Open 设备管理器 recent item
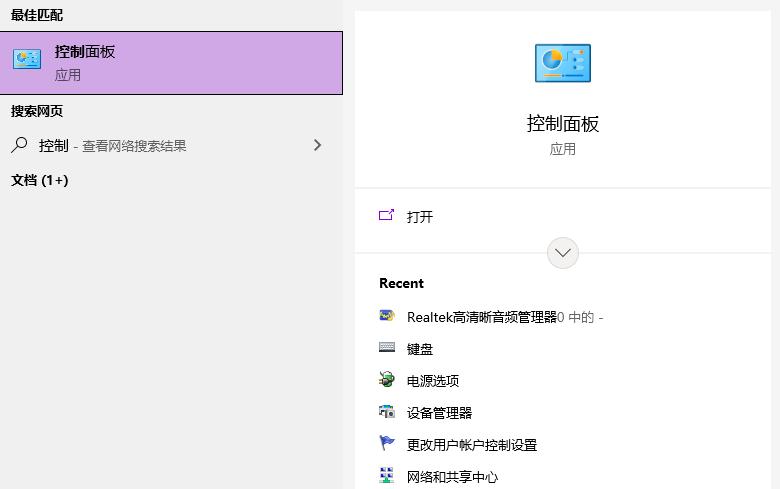The width and height of the screenshot is (780, 489). (x=439, y=413)
